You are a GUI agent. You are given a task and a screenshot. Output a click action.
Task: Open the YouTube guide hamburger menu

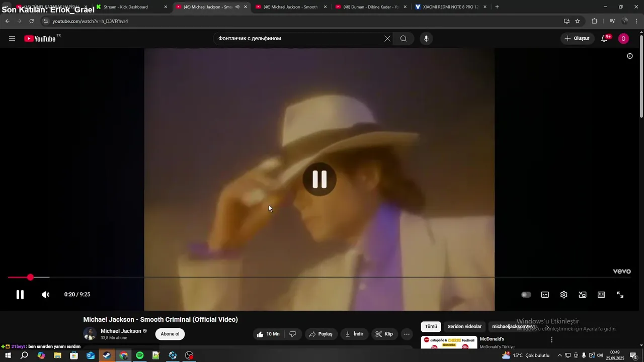point(12,39)
